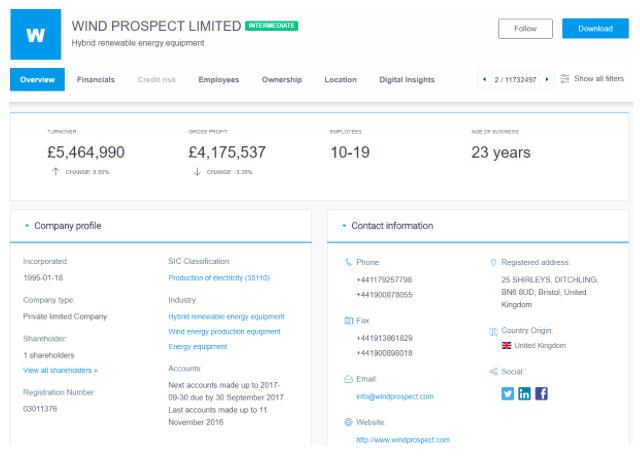Click the Download button
640x468 pixels.
595,29
